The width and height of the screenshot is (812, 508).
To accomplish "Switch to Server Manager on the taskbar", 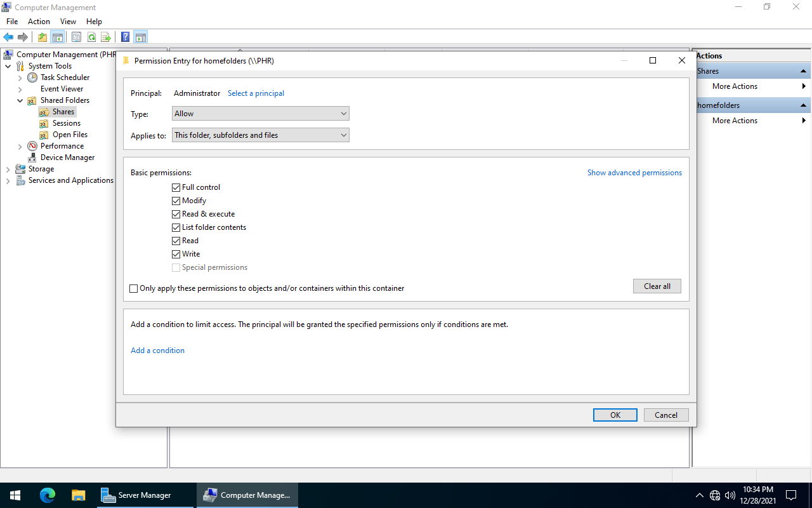I will (145, 495).
